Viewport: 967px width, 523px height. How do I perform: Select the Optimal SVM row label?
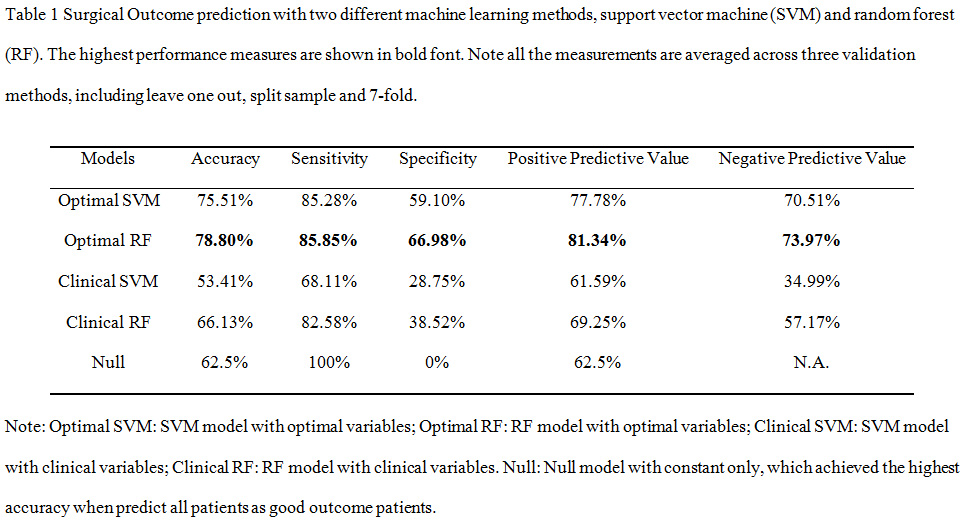pos(108,200)
